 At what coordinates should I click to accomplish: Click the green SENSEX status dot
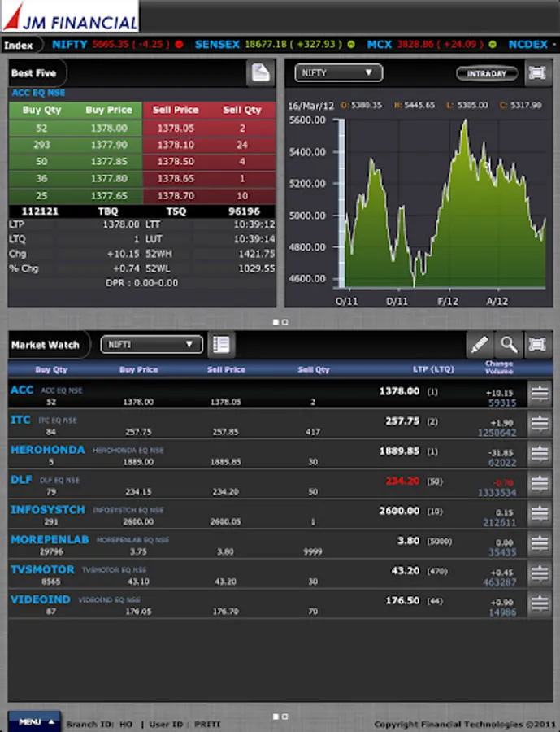coord(351,45)
